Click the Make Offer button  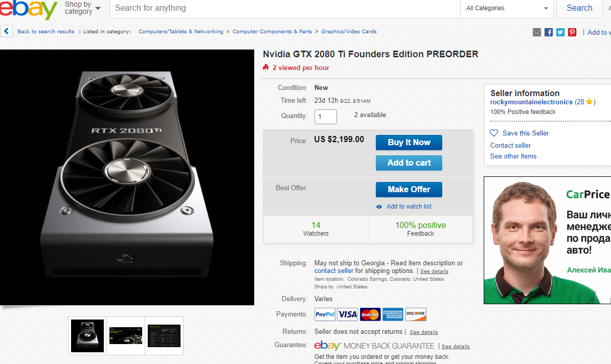(409, 189)
